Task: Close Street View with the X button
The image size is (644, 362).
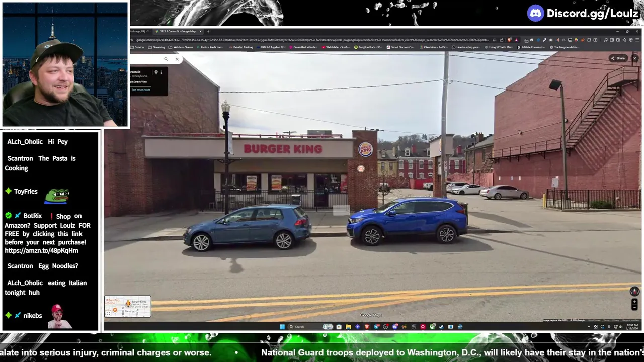Action: tap(635, 58)
